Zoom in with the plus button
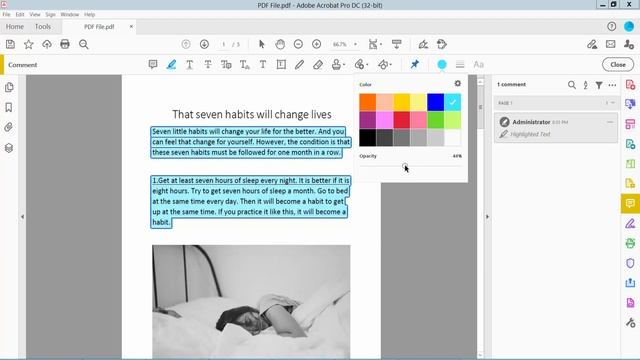 (x=316, y=44)
